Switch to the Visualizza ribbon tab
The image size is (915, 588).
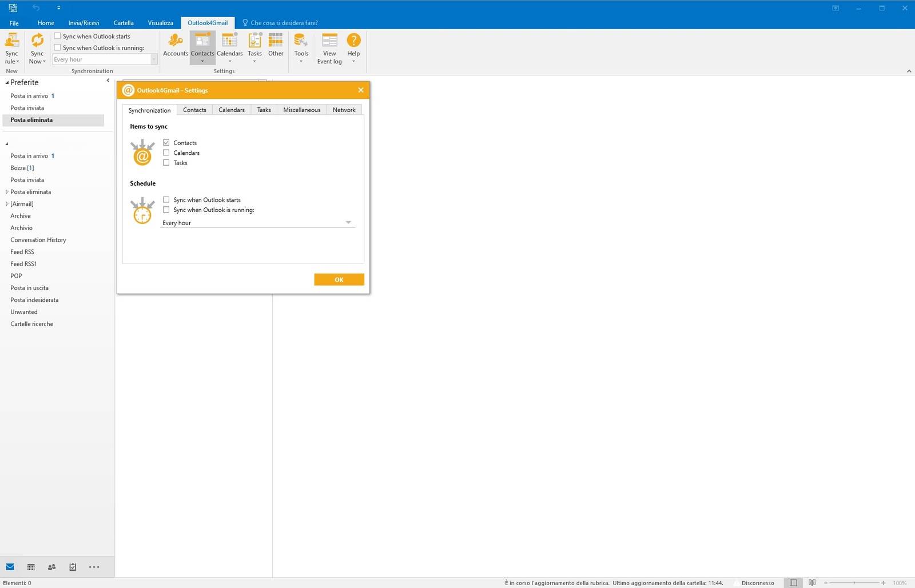coord(160,23)
